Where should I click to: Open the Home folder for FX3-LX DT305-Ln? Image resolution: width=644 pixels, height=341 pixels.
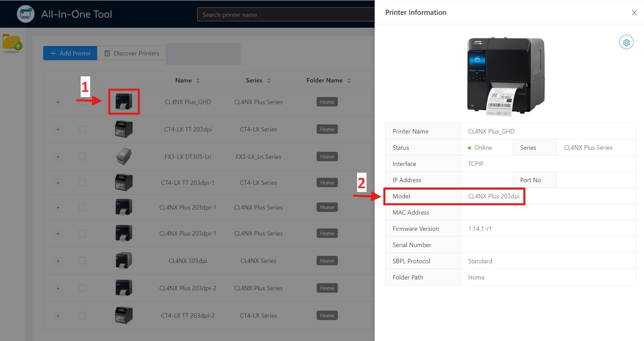pos(327,156)
